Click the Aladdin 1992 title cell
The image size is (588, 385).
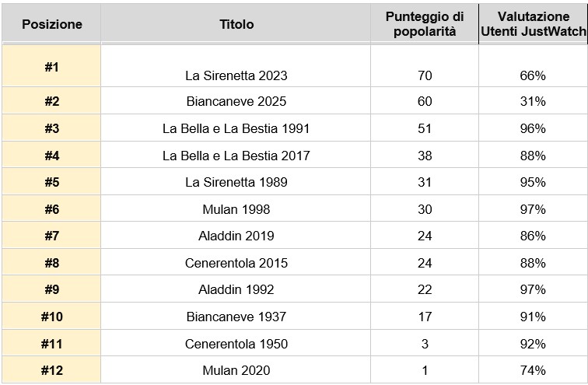236,289
